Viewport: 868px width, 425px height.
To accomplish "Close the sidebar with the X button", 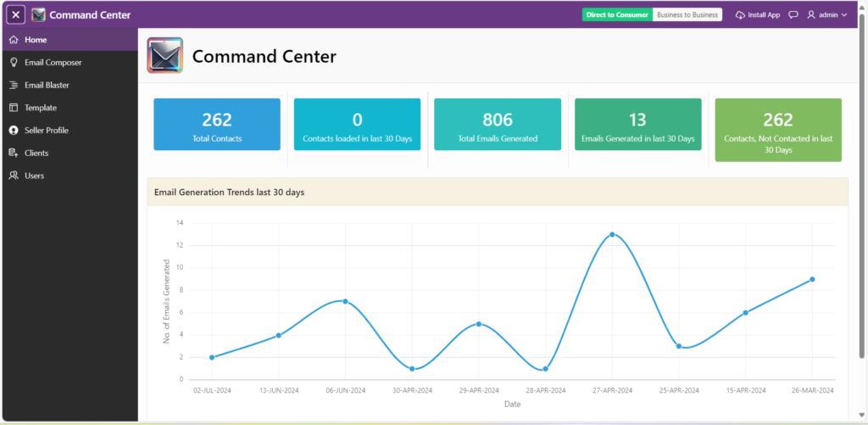I will coord(16,15).
